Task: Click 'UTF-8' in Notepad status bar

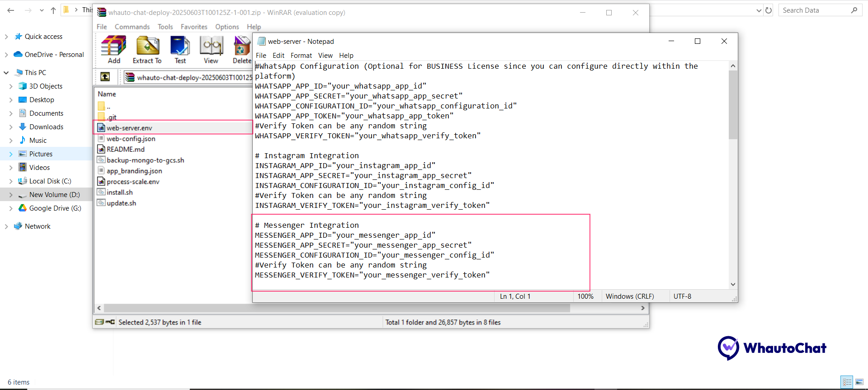Action: click(x=682, y=296)
